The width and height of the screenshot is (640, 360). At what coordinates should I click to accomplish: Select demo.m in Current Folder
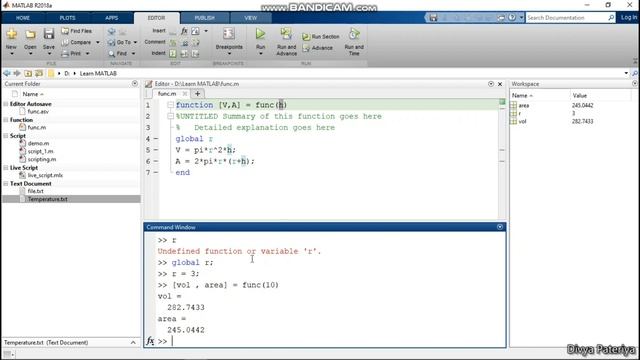38,144
